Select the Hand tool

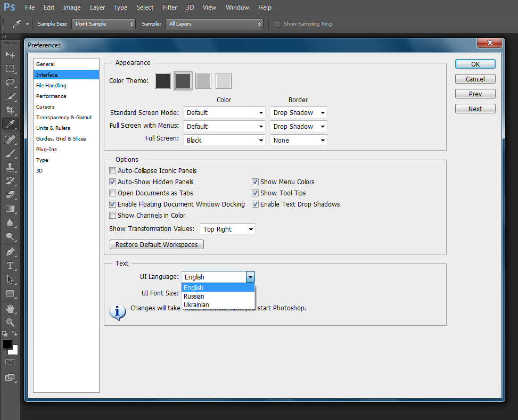(x=10, y=309)
